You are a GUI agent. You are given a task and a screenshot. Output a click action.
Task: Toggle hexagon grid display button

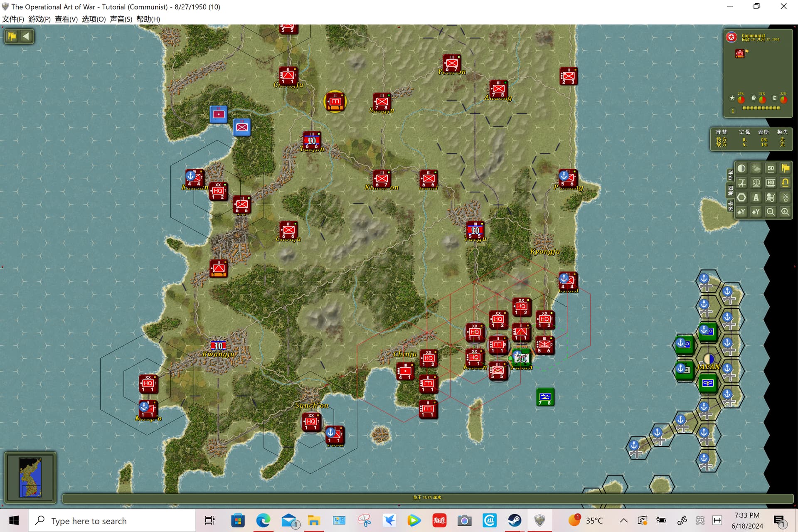click(741, 197)
